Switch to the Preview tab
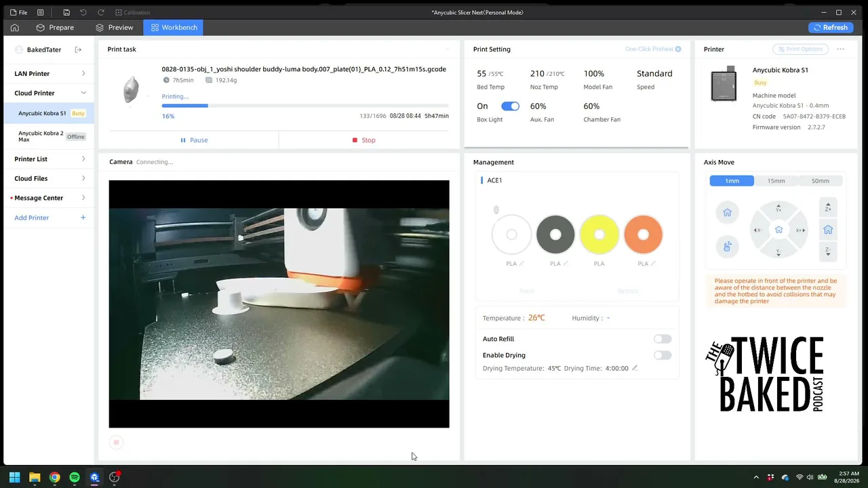 [114, 28]
